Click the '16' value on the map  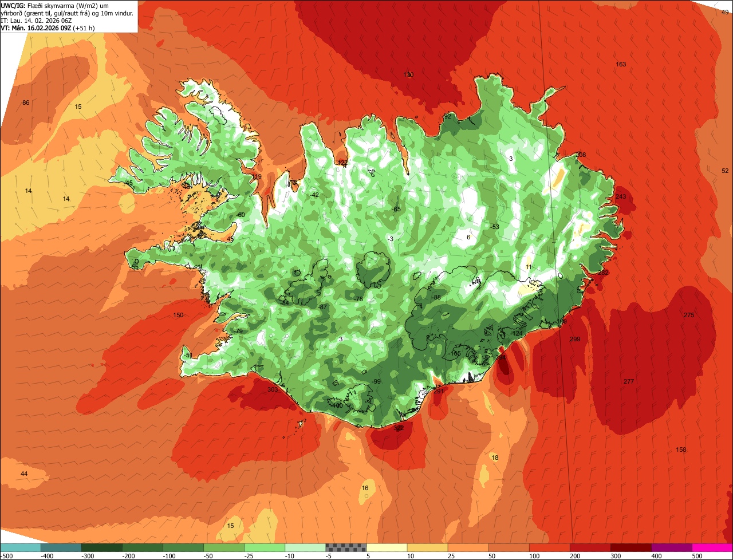(365, 488)
